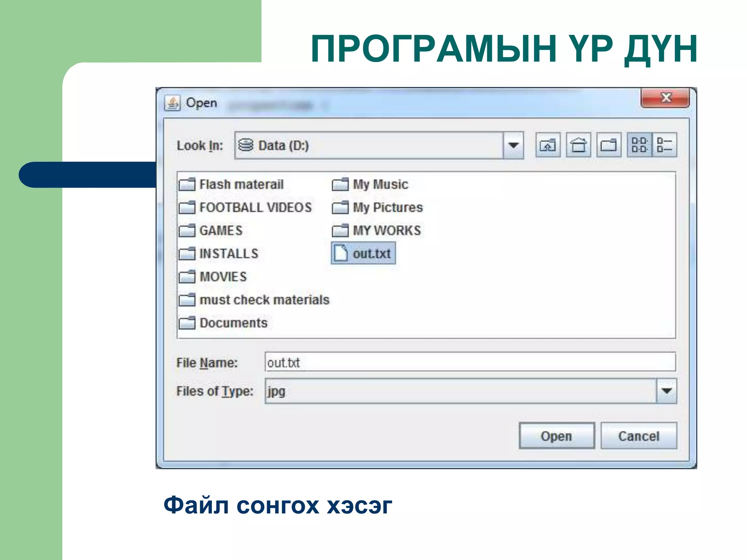
Task: Close the Open dialog window
Action: coord(665,98)
